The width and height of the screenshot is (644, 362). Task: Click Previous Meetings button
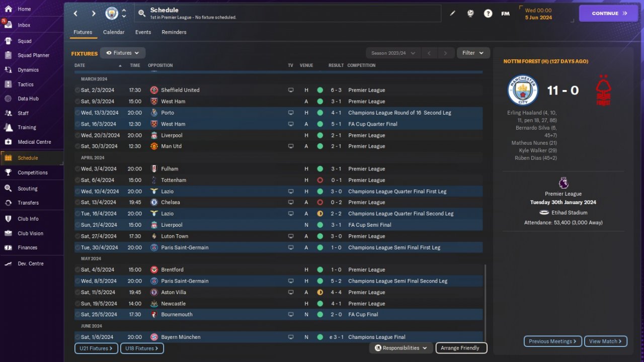point(553,341)
